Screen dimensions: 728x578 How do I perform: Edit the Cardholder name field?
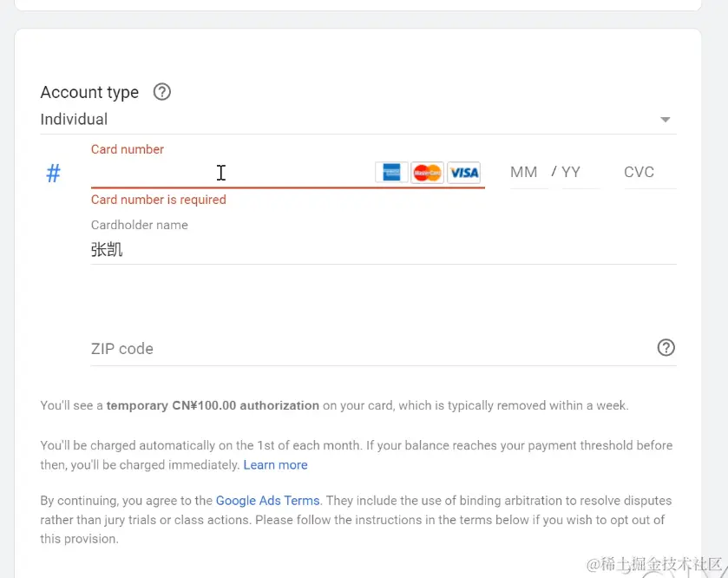tap(384, 250)
